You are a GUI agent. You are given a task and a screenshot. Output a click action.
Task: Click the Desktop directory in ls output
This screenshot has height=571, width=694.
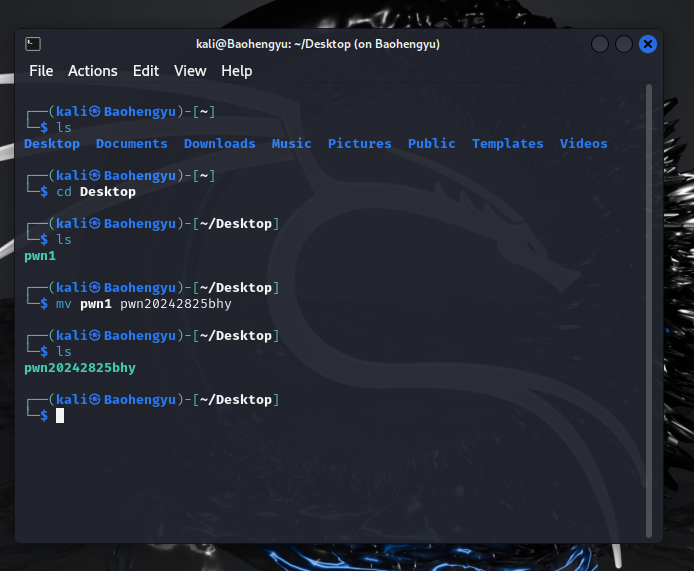52,144
